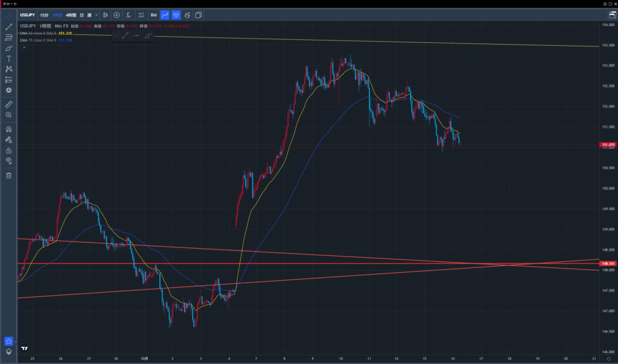Open the brush drawing tool
The width and height of the screenshot is (618, 364).
click(x=8, y=48)
